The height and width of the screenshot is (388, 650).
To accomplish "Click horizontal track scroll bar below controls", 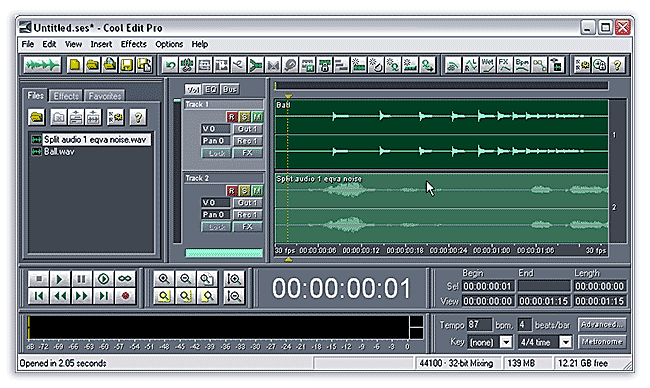I will tap(224, 253).
